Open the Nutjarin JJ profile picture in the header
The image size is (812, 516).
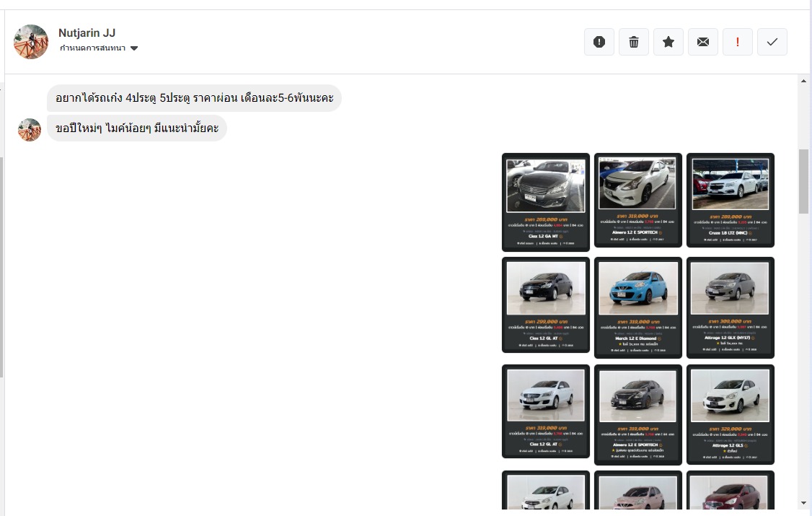pos(31,42)
